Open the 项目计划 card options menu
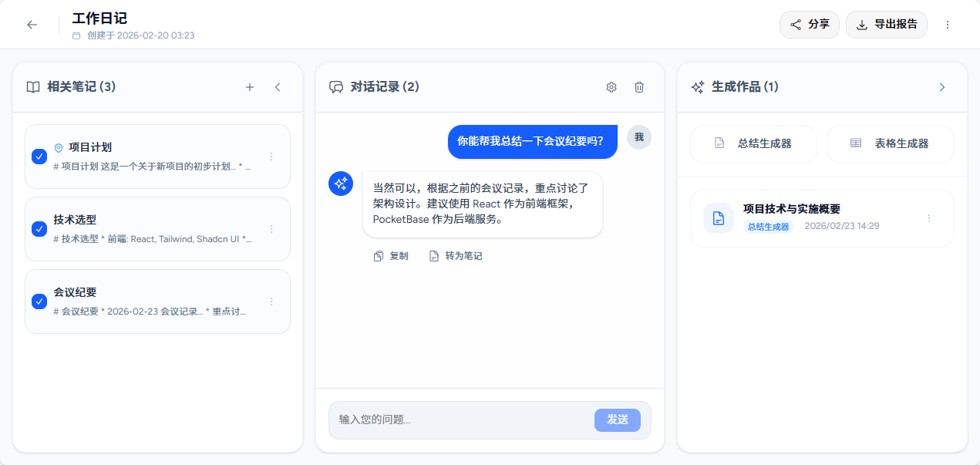This screenshot has height=465, width=980. [x=271, y=156]
